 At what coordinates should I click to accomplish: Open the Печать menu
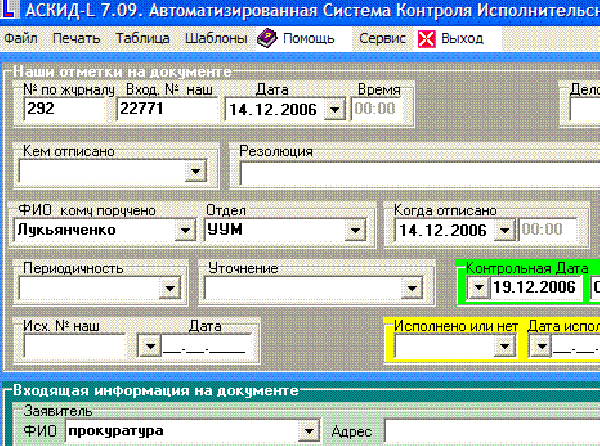click(76, 38)
